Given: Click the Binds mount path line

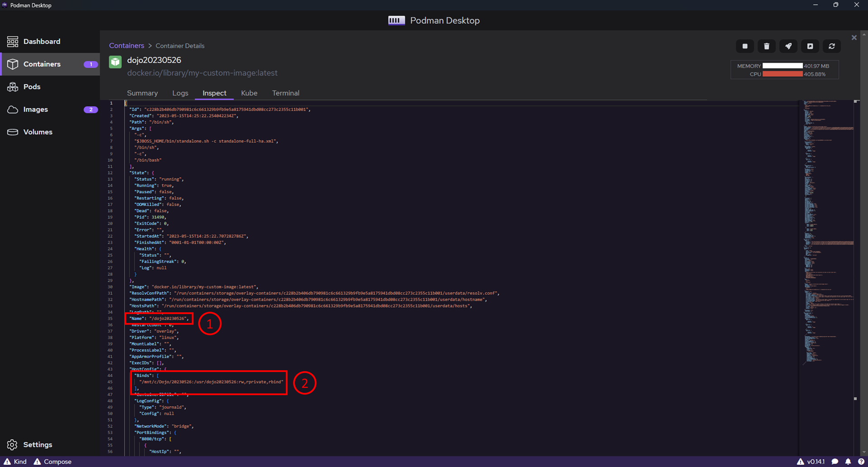Looking at the screenshot, I should 211,382.
